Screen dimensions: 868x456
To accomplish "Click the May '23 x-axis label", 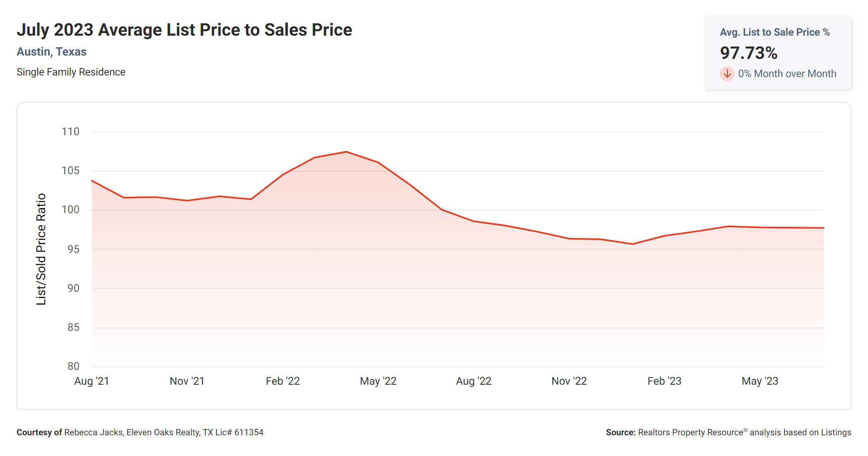I will (759, 381).
